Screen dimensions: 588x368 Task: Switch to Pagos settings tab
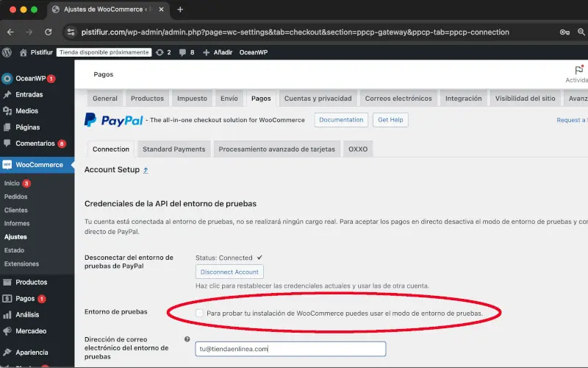click(261, 99)
